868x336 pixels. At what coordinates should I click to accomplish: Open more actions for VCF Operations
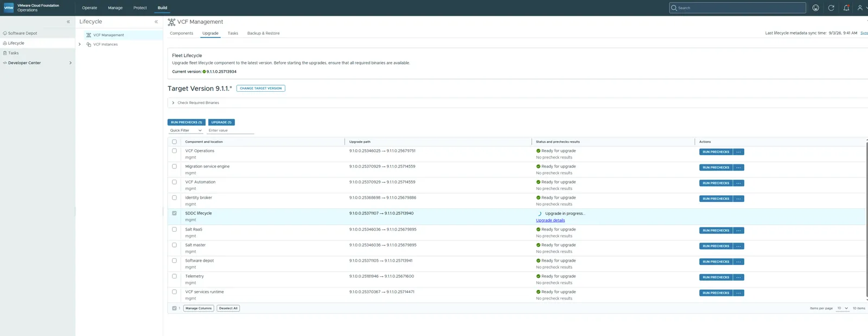tap(738, 152)
